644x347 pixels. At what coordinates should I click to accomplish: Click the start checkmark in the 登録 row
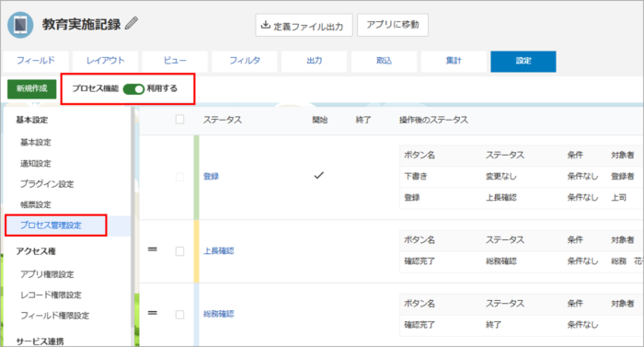point(318,176)
